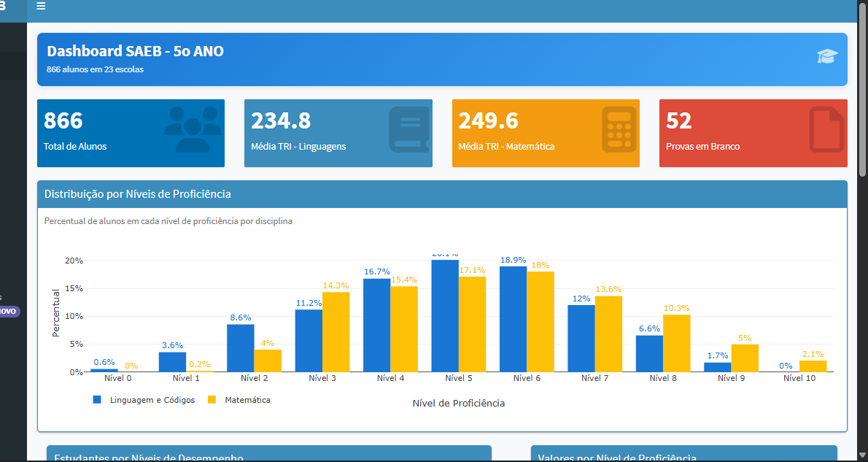Open the Média TRI - Linguagens card
This screenshot has width=868, height=462.
[x=338, y=133]
